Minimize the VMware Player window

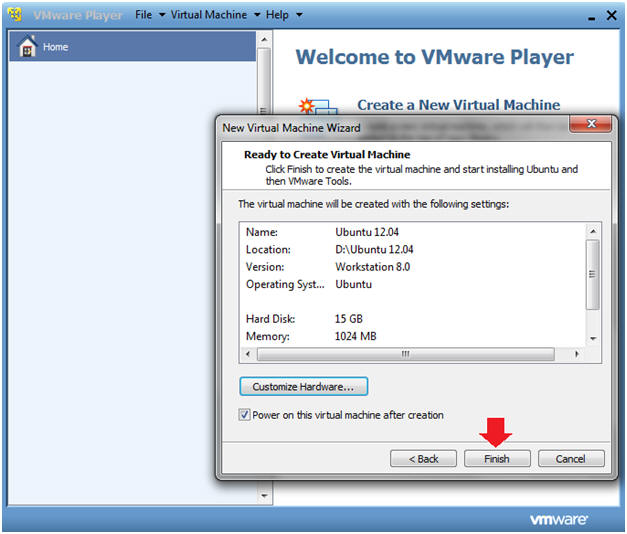point(591,18)
